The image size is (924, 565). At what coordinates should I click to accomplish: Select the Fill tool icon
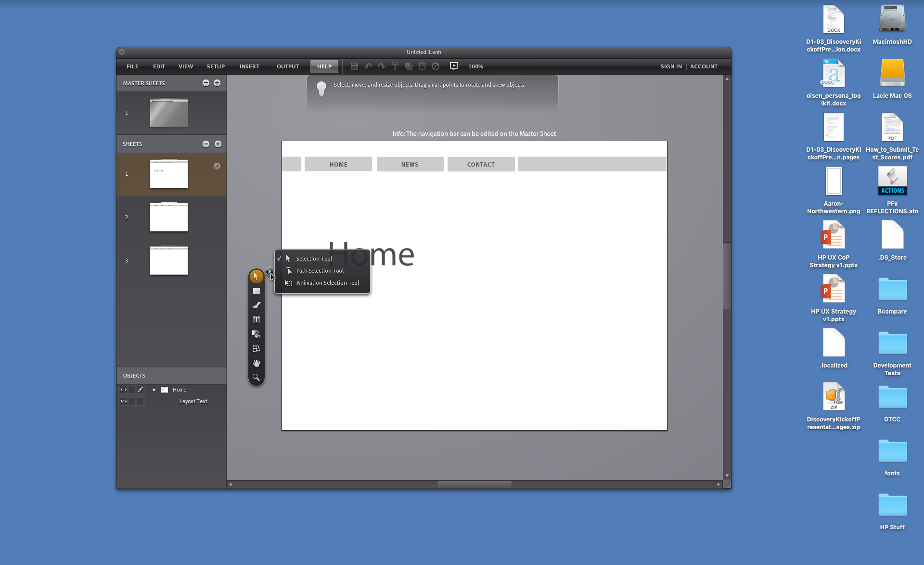256,334
